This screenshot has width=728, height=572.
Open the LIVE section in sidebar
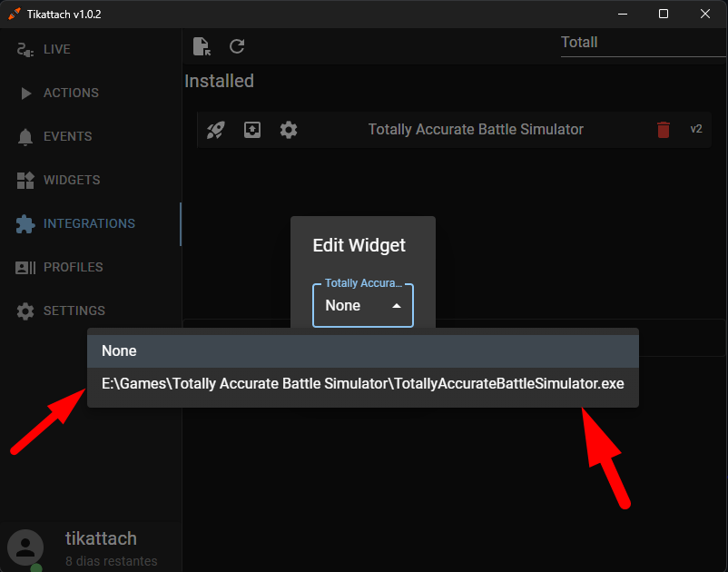click(x=91, y=49)
